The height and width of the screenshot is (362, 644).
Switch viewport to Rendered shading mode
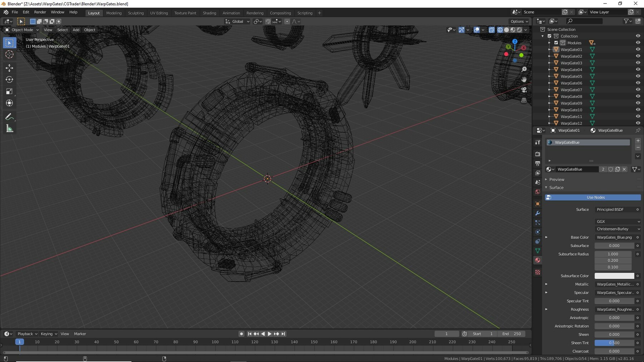point(519,30)
